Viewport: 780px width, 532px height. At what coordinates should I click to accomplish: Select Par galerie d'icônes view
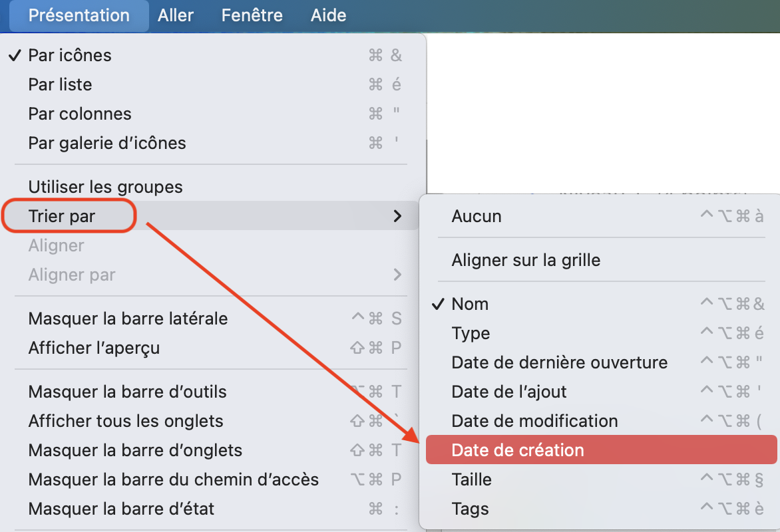pos(107,143)
